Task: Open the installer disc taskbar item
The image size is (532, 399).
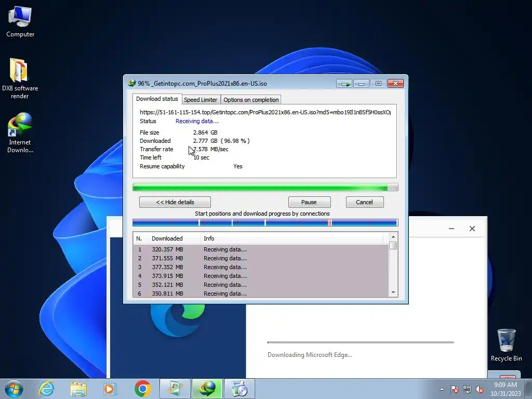Action: click(240, 389)
